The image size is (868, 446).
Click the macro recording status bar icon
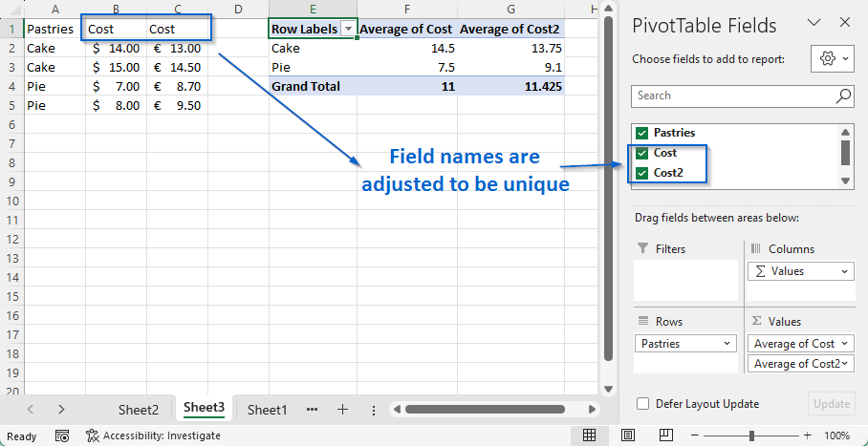click(62, 436)
